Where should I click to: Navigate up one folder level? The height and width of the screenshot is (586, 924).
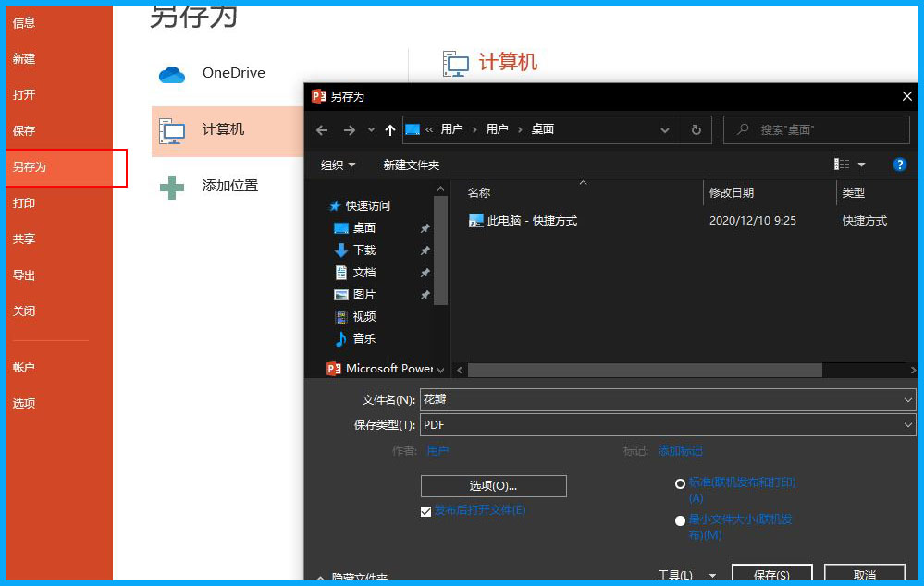pos(388,129)
